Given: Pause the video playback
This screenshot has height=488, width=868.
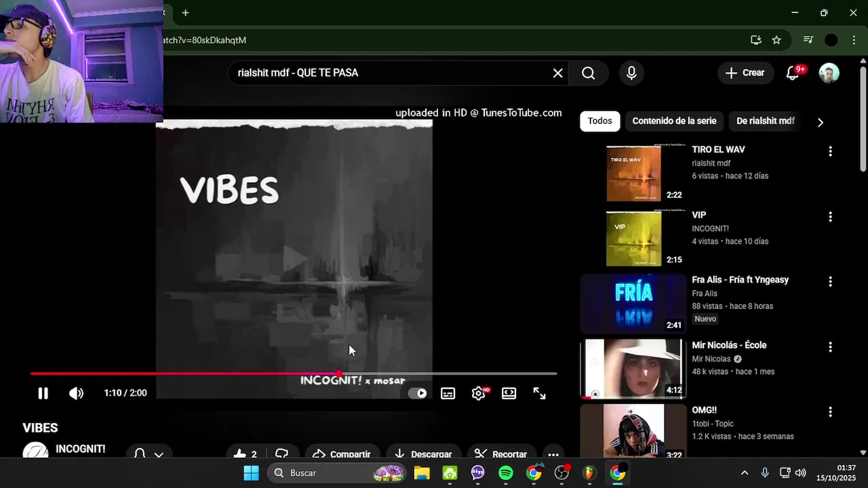Looking at the screenshot, I should pyautogui.click(x=43, y=393).
